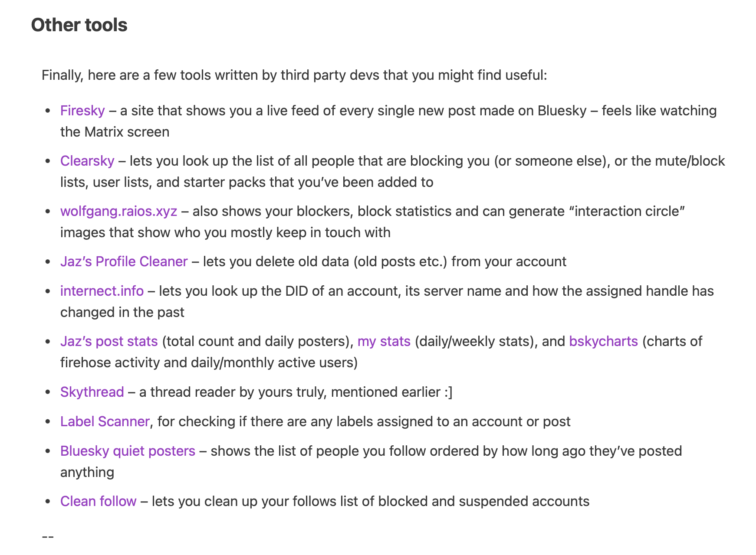Visit the Clearsky blocklist lookup link
The image size is (756, 555).
tap(87, 161)
